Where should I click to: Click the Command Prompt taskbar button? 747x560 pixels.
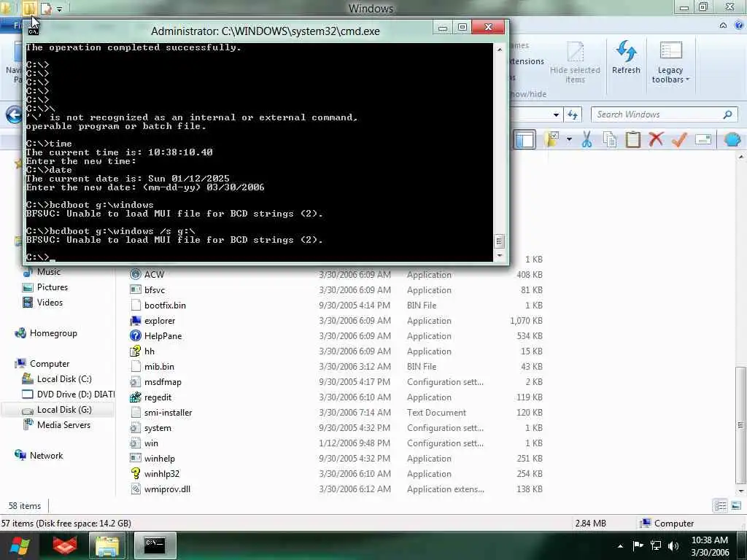[x=155, y=545]
